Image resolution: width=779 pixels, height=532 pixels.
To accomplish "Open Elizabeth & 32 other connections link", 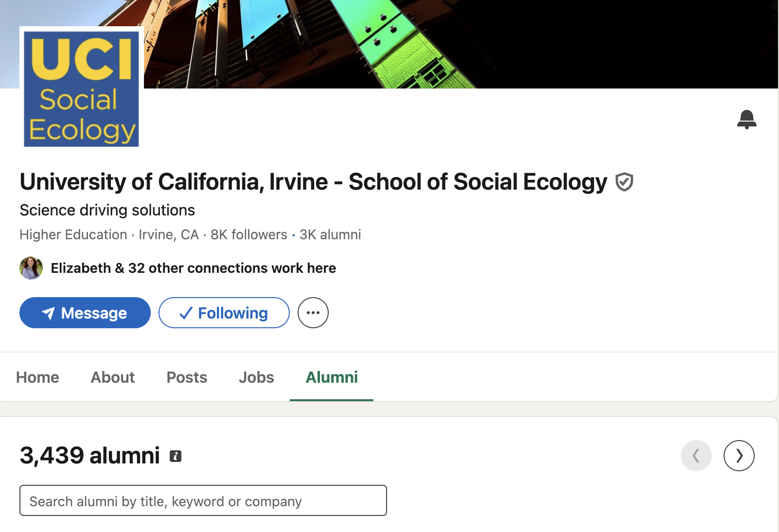I will pyautogui.click(x=193, y=268).
